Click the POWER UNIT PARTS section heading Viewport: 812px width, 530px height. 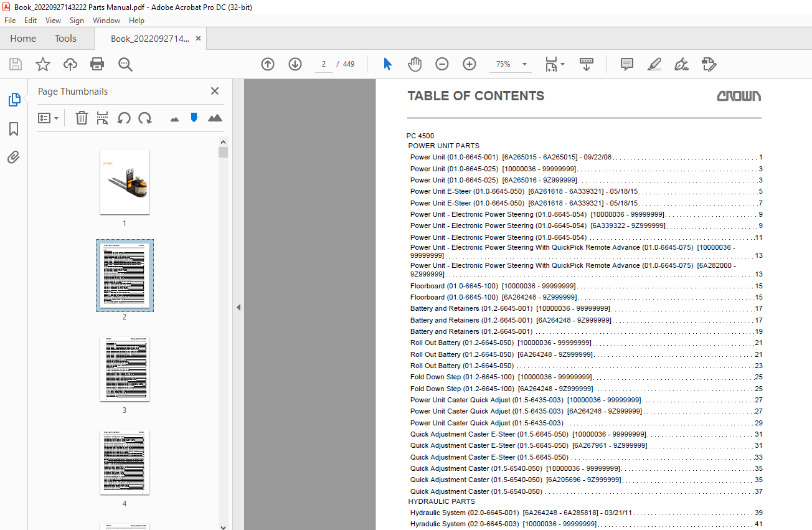click(443, 146)
